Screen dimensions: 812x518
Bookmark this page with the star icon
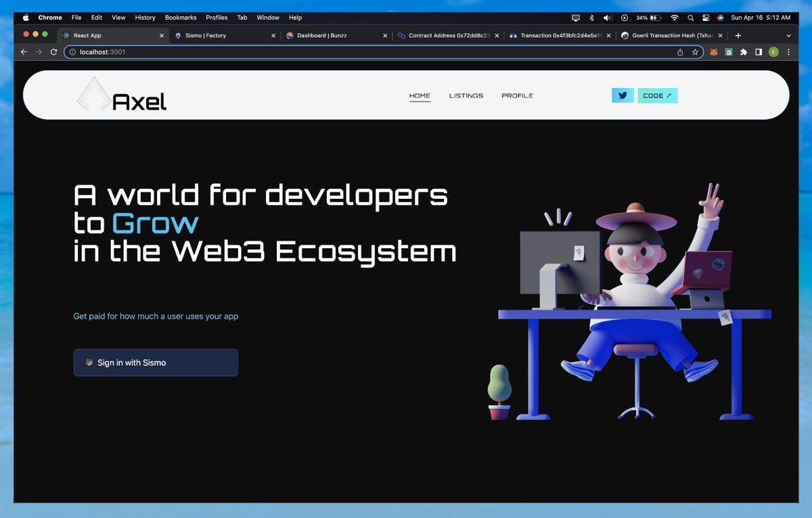point(695,52)
